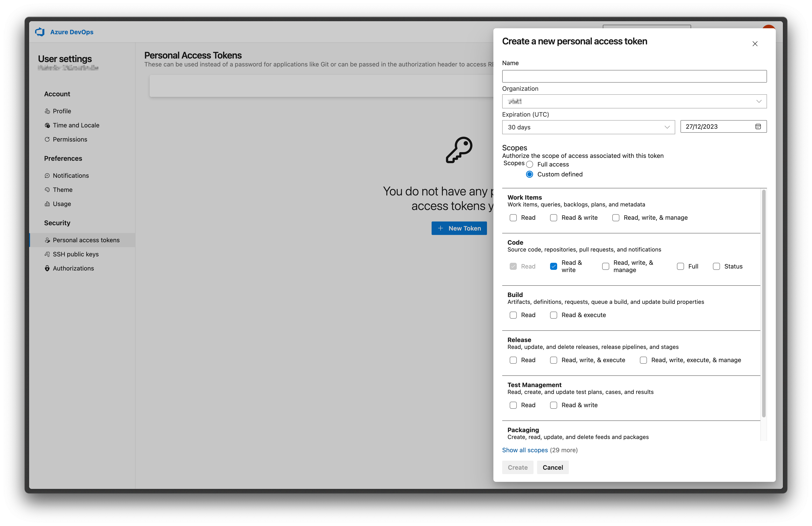Click the New Token button
Screen dimensions: 812x526
point(459,228)
